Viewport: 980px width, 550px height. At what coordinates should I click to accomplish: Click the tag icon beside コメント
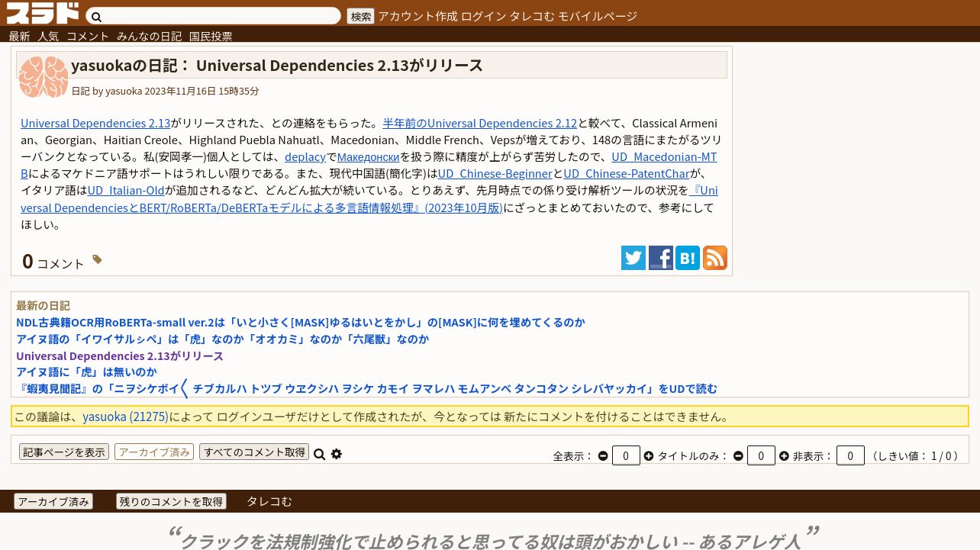click(97, 259)
